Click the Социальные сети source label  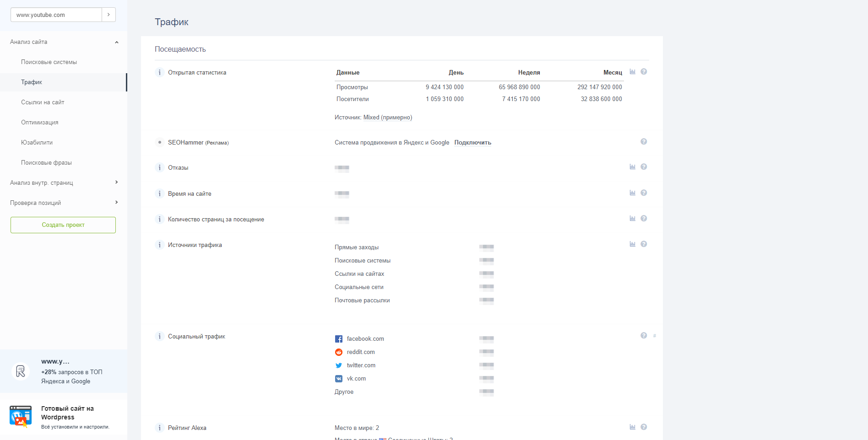point(359,287)
